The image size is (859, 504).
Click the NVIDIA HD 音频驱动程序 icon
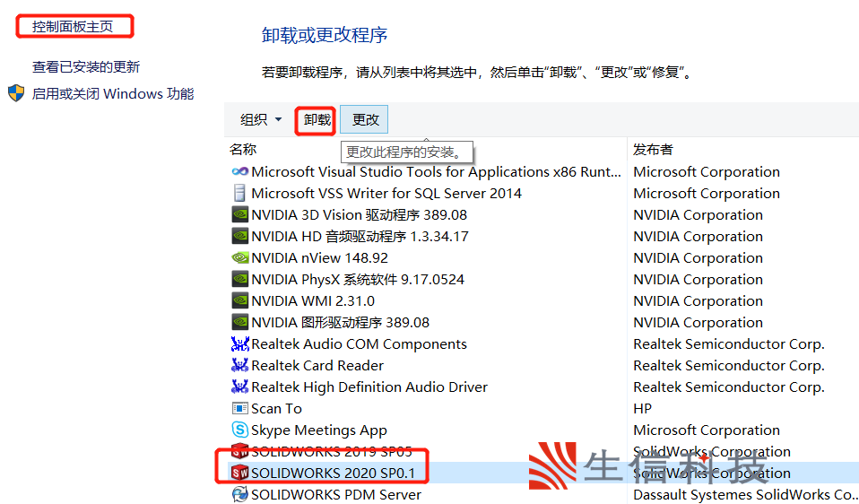click(x=240, y=236)
